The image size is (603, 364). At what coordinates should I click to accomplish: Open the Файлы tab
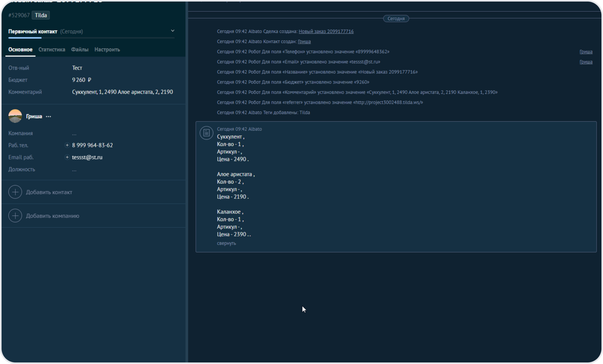click(x=80, y=49)
